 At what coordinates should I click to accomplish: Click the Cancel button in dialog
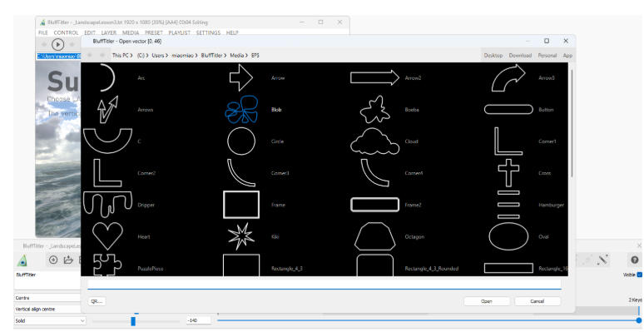click(x=537, y=301)
